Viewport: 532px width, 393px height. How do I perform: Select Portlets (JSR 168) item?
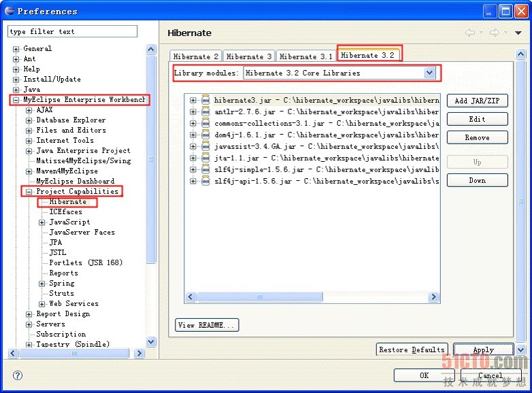(x=86, y=262)
